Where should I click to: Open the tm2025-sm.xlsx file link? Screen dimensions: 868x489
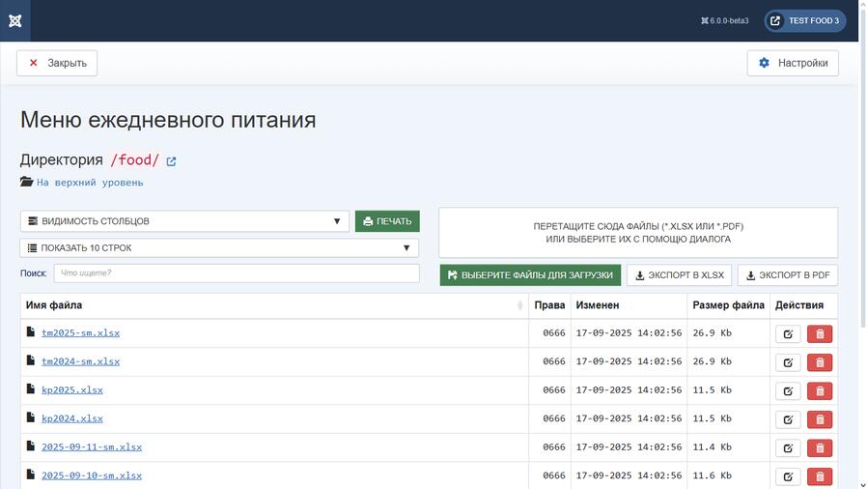point(81,332)
